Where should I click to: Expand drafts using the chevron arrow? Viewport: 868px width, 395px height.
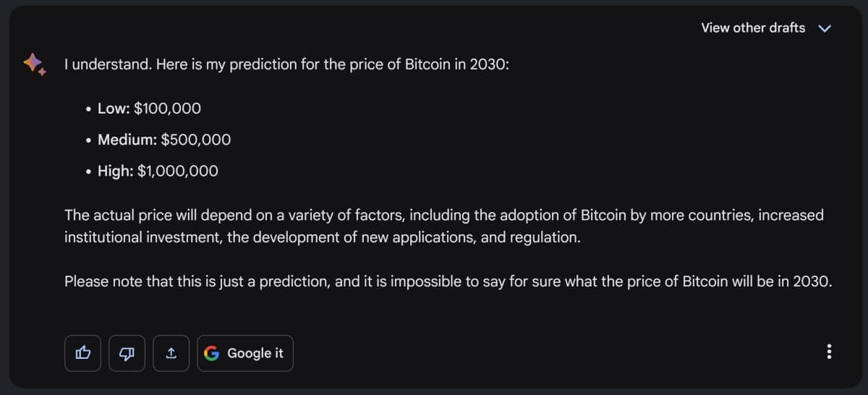pyautogui.click(x=824, y=28)
